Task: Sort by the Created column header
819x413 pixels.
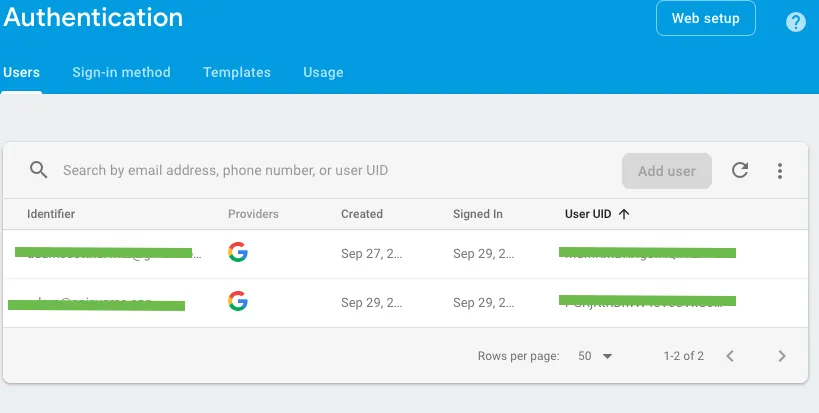Action: (362, 214)
